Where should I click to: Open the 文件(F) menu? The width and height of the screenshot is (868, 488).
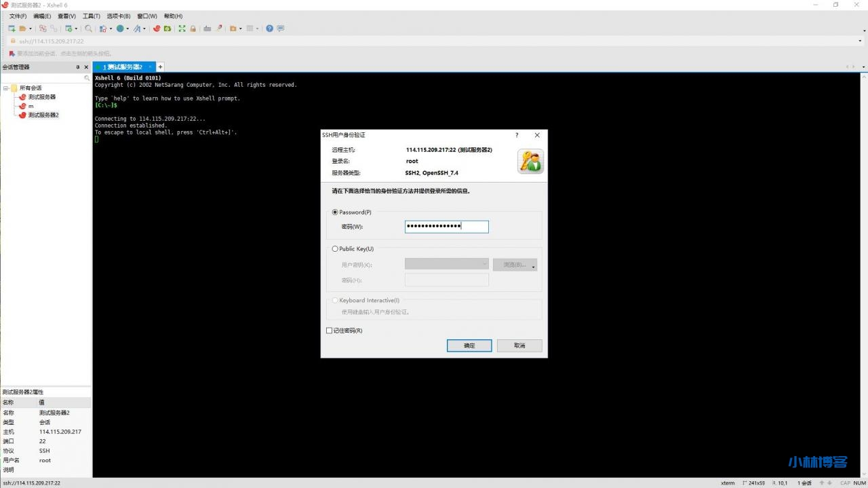click(x=18, y=16)
